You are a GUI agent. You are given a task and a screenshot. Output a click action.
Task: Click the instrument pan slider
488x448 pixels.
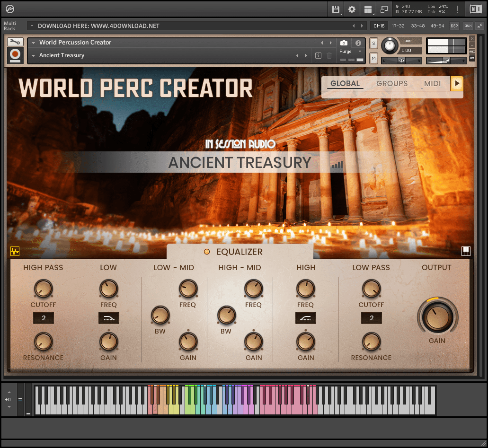pos(401,61)
